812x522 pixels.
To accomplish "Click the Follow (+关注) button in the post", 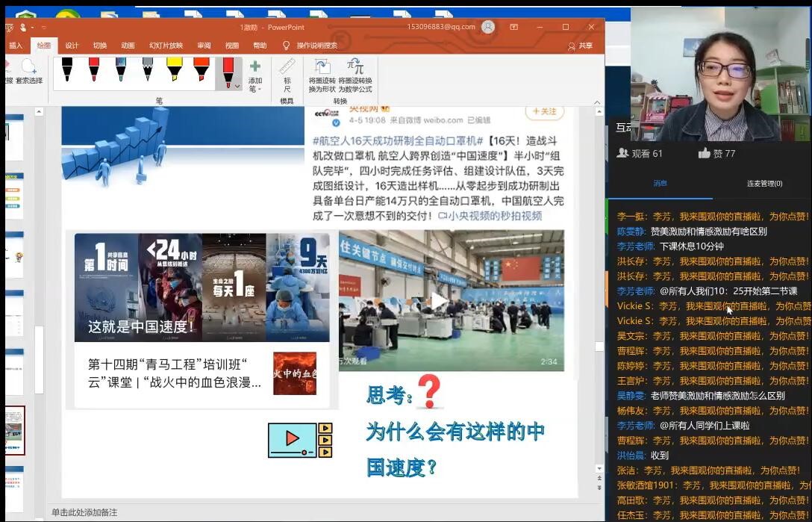I will [544, 111].
